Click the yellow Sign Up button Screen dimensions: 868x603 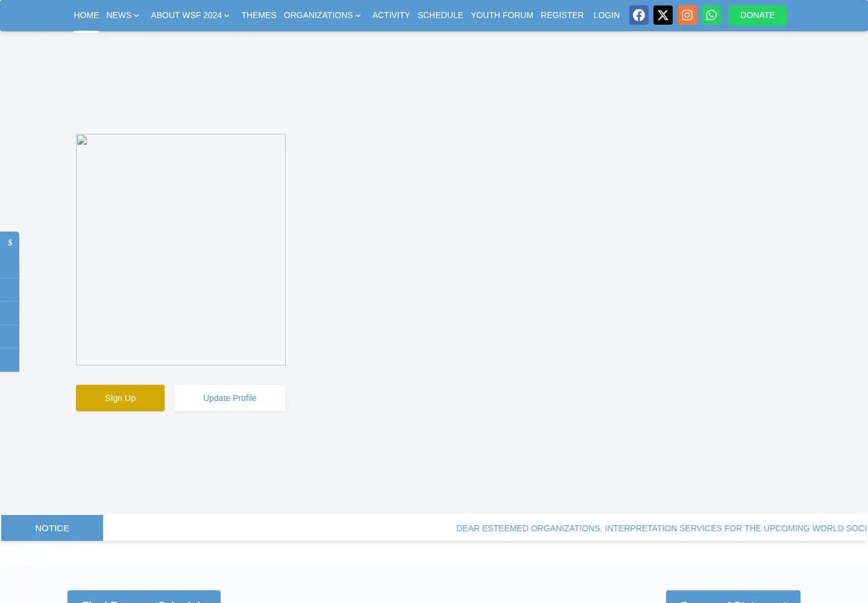pyautogui.click(x=120, y=398)
